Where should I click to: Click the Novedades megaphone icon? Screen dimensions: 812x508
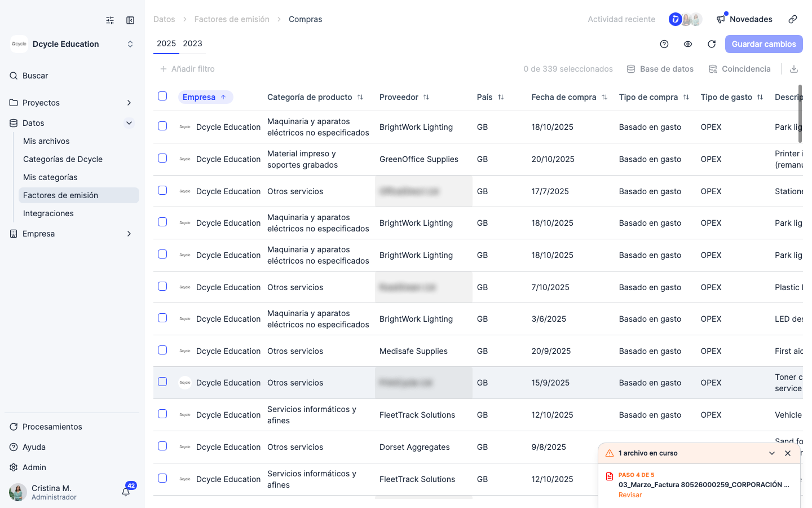click(x=721, y=19)
